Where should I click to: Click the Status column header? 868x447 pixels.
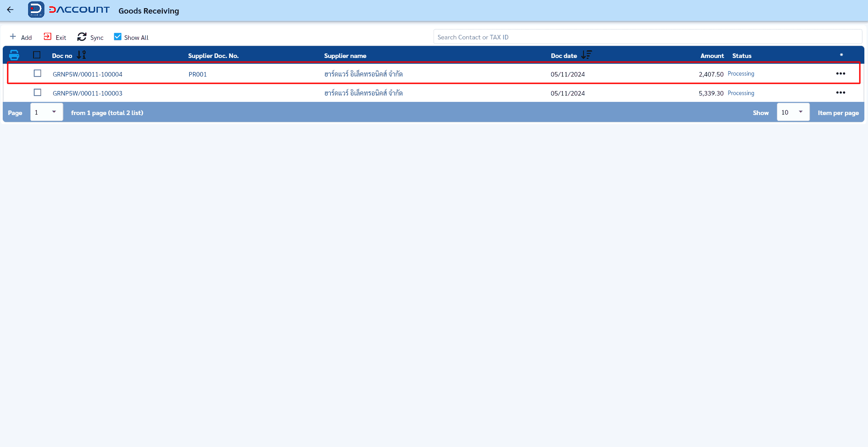(x=742, y=56)
